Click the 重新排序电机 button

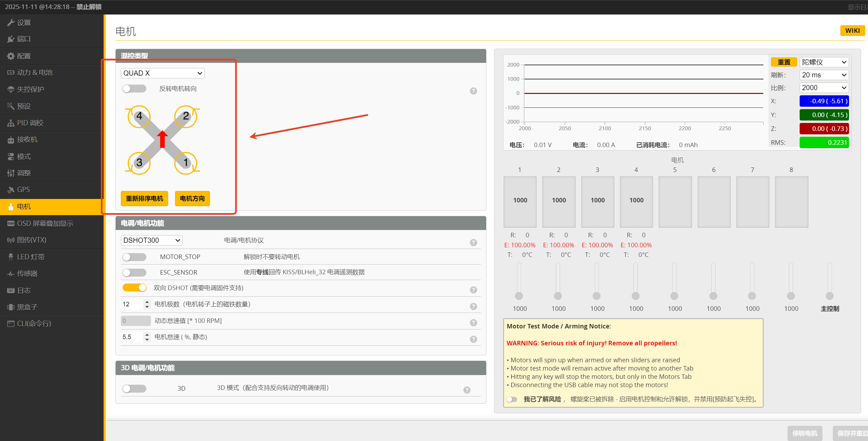[x=144, y=199]
